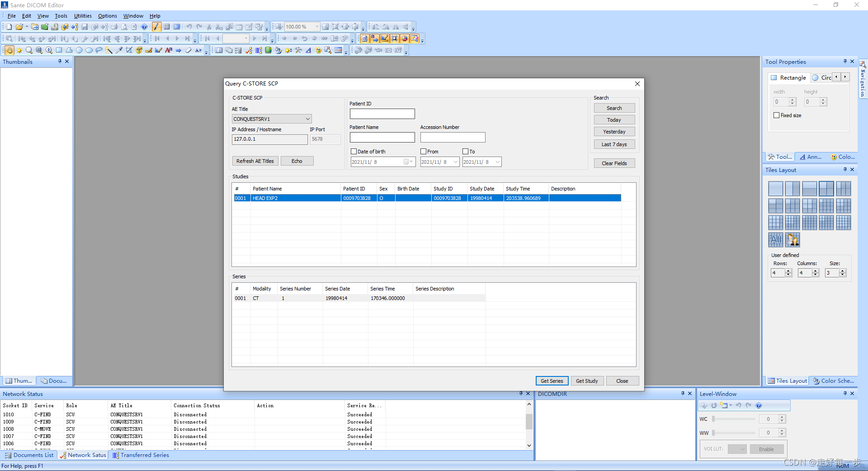Click the blue help question-mark toolbar icon
The height and width of the screenshot is (471, 868).
coord(144,27)
